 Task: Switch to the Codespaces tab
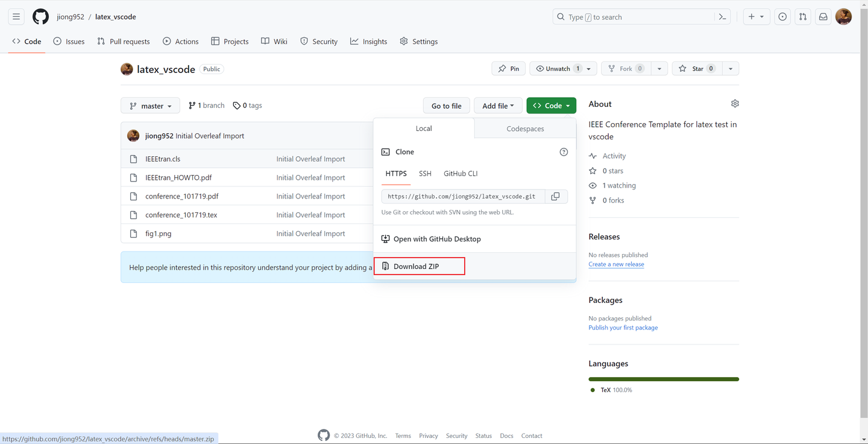tap(524, 128)
